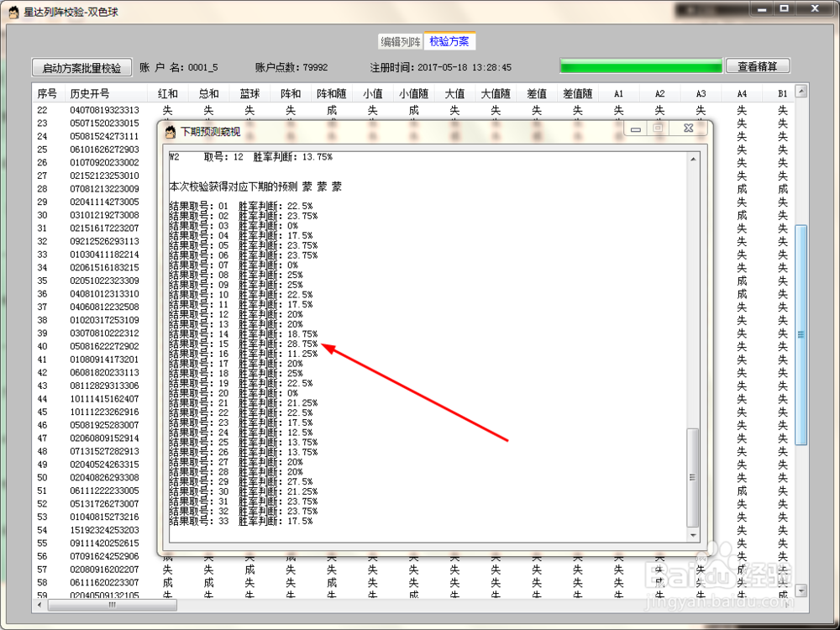Click the W2 取号 12 line
Viewport: 840px width, 630px height.
[250, 158]
